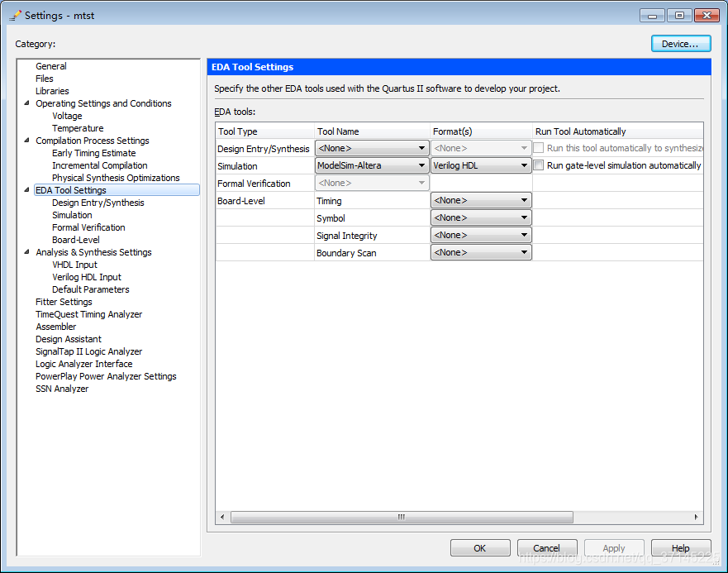Image resolution: width=728 pixels, height=573 pixels.
Task: Open the Signal Integrity format dropdown
Action: click(x=481, y=235)
